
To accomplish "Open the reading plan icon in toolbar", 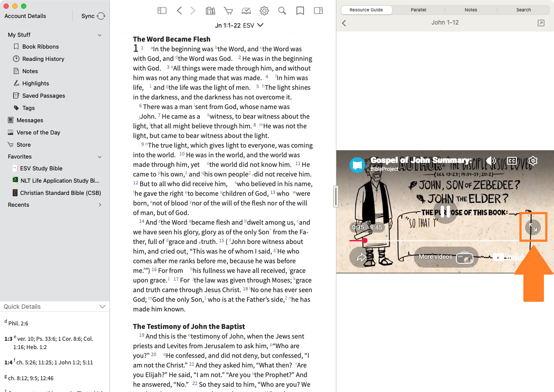I will (x=246, y=11).
